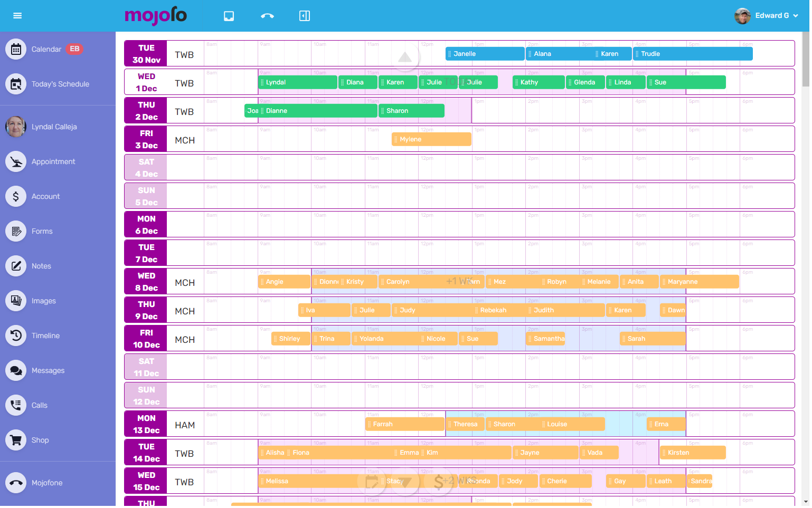The width and height of the screenshot is (812, 508).
Task: Select Lyndal Calleja's profile photo
Action: pyautogui.click(x=16, y=127)
